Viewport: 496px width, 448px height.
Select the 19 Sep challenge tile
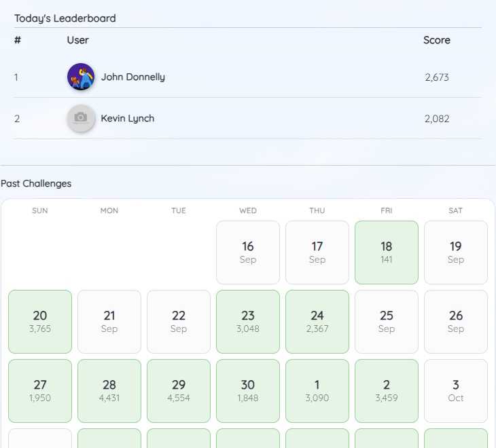tap(455, 253)
